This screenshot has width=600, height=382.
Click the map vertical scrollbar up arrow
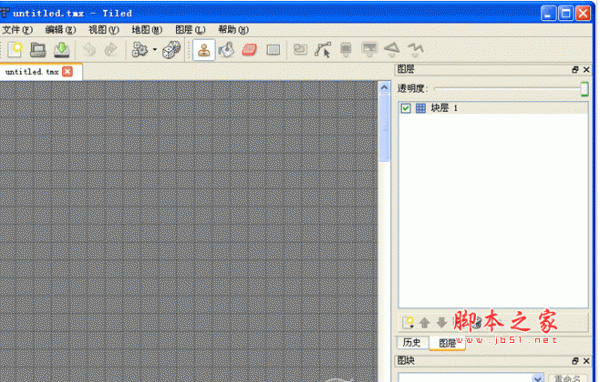[384, 88]
